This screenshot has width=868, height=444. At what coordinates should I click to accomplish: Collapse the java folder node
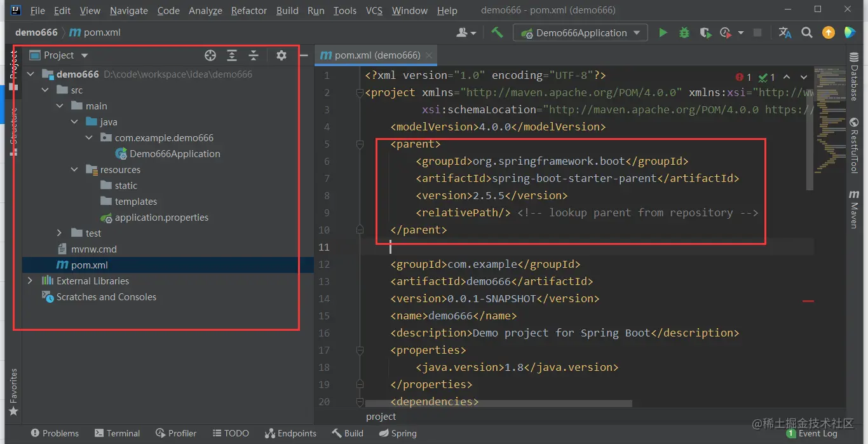[x=74, y=122]
